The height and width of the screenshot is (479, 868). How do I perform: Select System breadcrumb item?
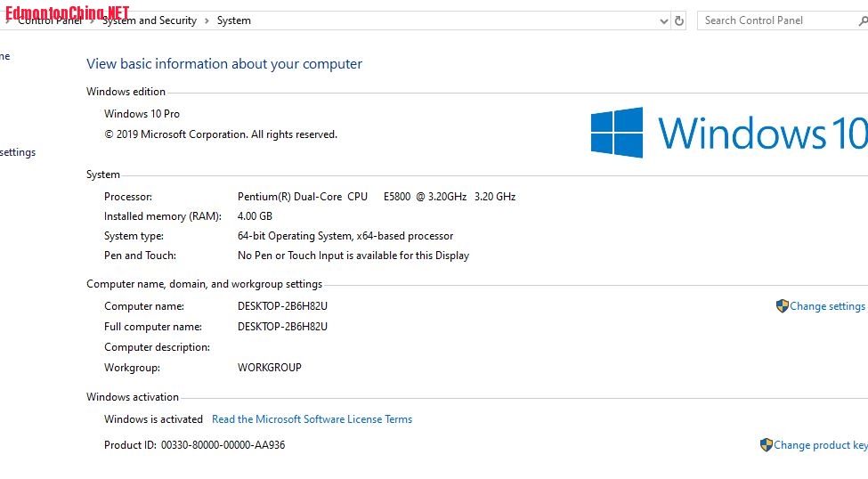coord(233,20)
